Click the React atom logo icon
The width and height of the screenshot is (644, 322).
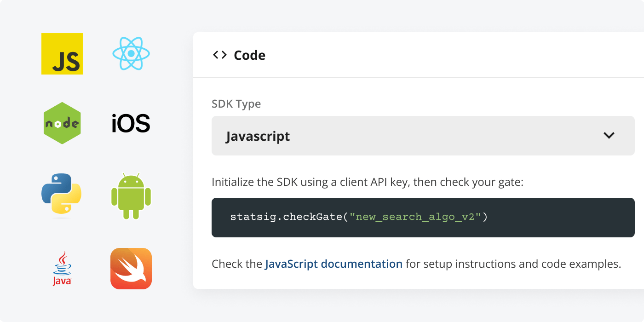(131, 54)
